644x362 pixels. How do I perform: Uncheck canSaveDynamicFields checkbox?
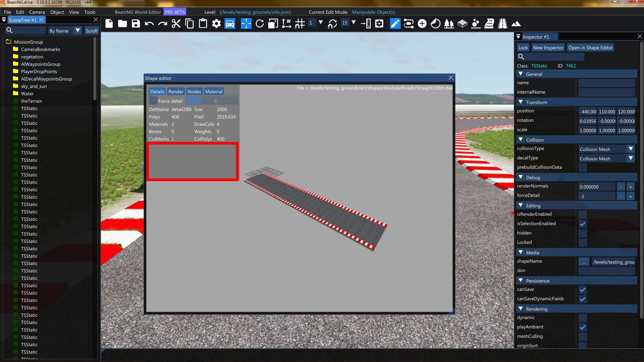(x=583, y=299)
